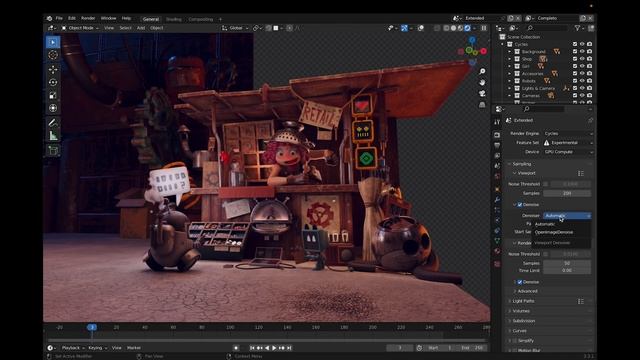This screenshot has height=360, width=640.
Task: Open the viewport Select menu
Action: 125,28
